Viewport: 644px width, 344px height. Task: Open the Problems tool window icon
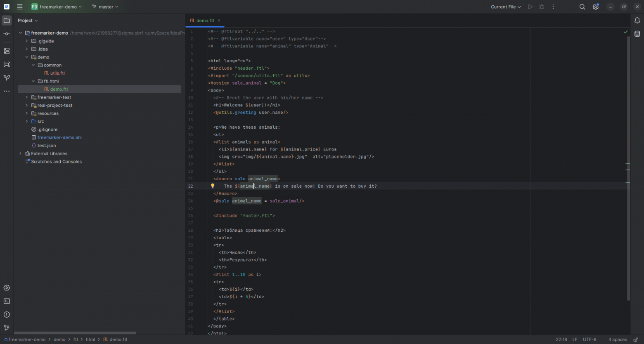(7, 314)
